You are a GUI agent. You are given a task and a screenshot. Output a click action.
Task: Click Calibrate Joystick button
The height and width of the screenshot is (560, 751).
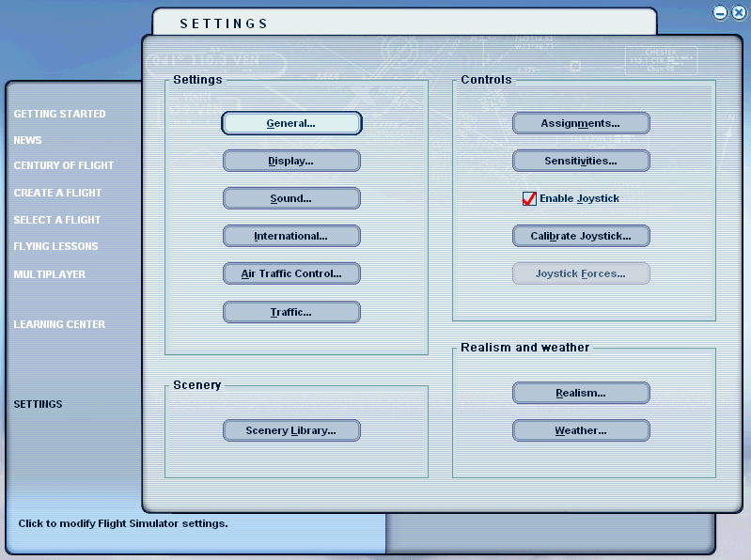point(581,236)
